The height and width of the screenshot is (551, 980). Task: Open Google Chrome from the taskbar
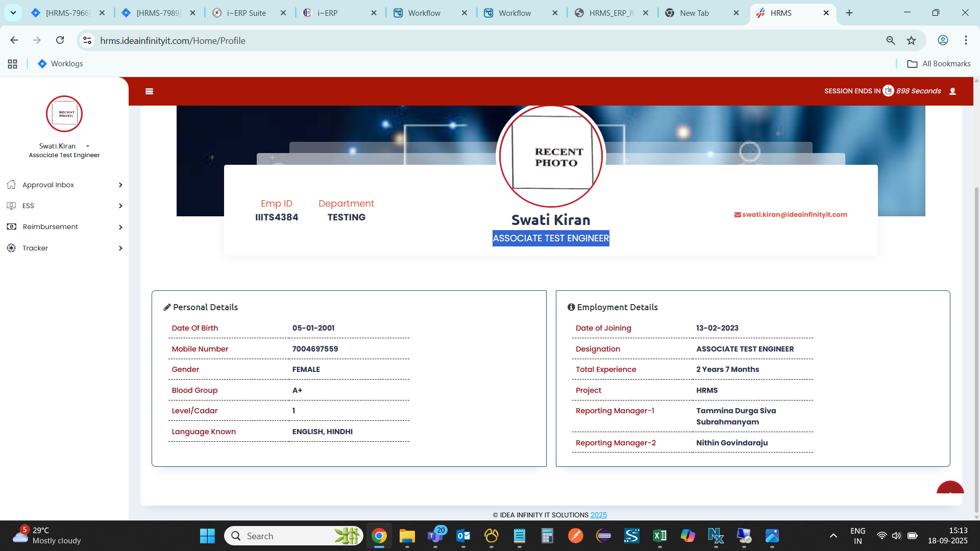point(379,536)
